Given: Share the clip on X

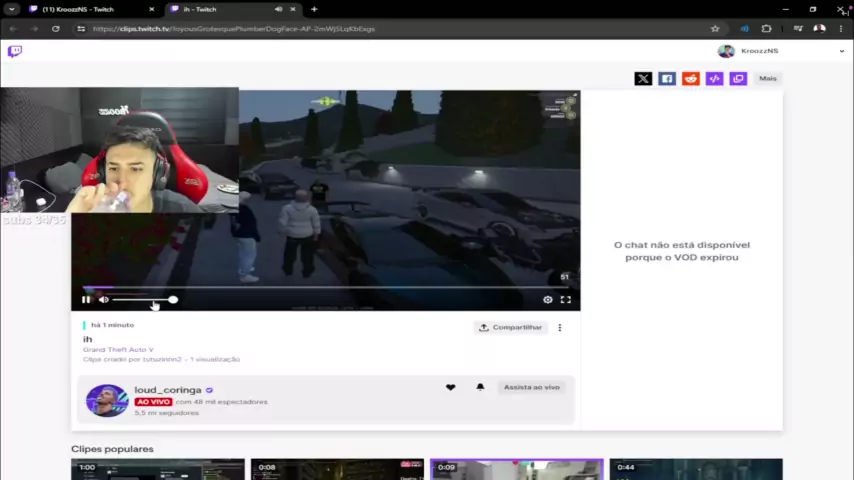Looking at the screenshot, I should pyautogui.click(x=643, y=78).
